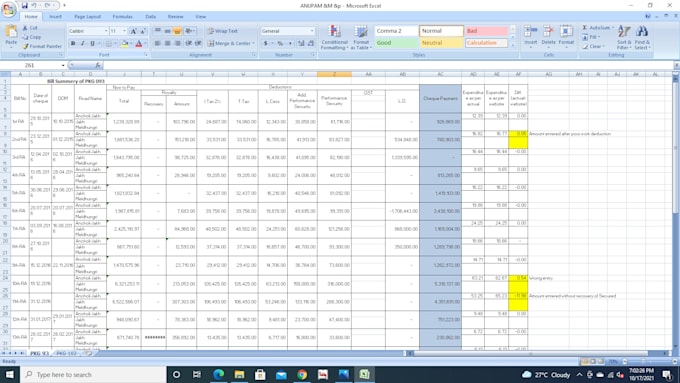Apply the dollar Accounting number format
This screenshot has width=680, height=383.
[x=265, y=43]
